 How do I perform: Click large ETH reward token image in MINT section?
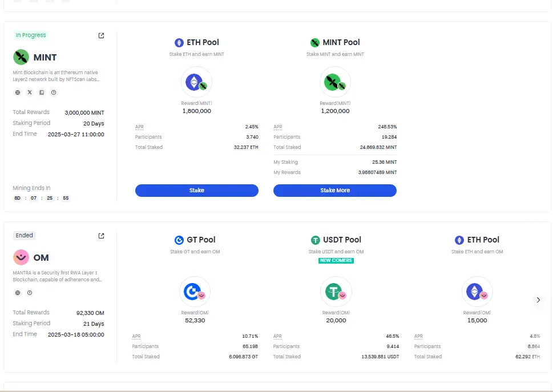[x=196, y=82]
